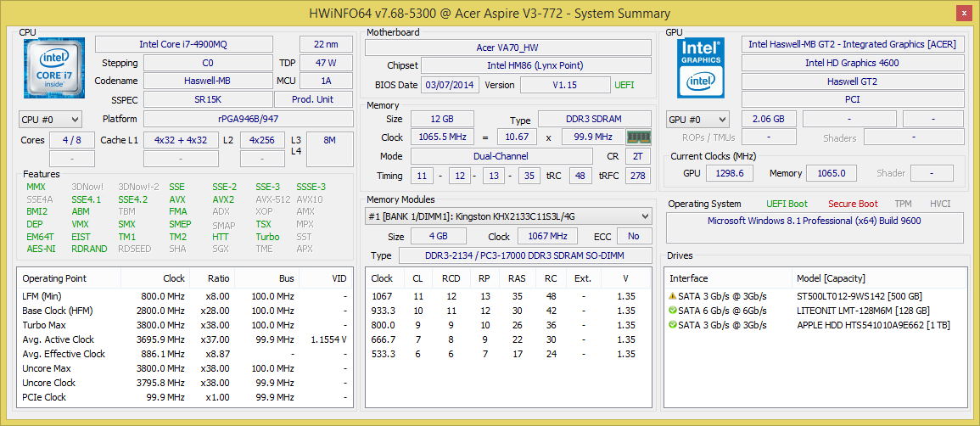This screenshot has height=426, width=980.
Task: Click the Dual-Channel mode field
Action: click(501, 156)
